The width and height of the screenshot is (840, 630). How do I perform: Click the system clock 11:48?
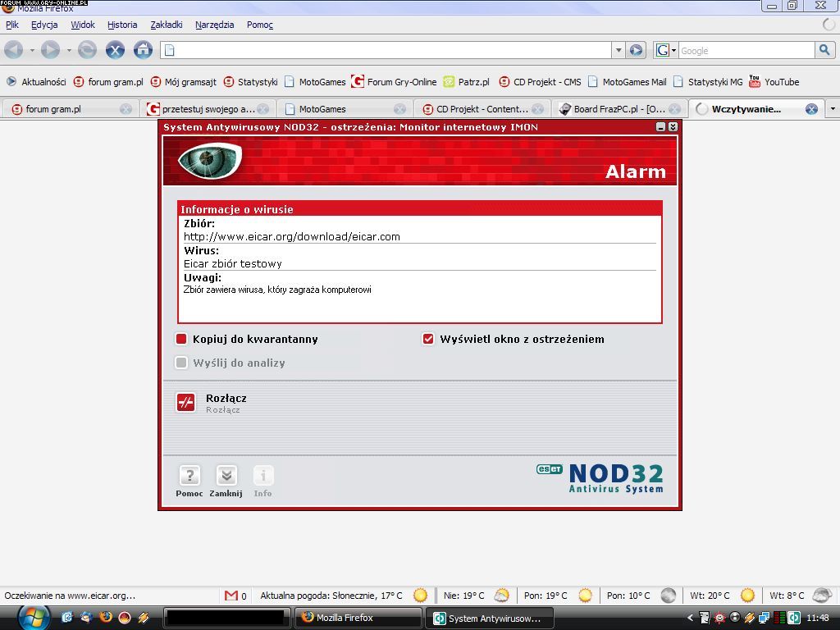[x=818, y=618]
